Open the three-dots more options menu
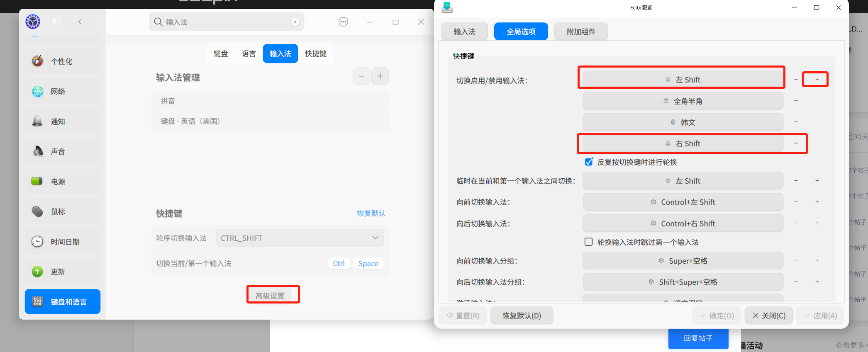 point(343,22)
